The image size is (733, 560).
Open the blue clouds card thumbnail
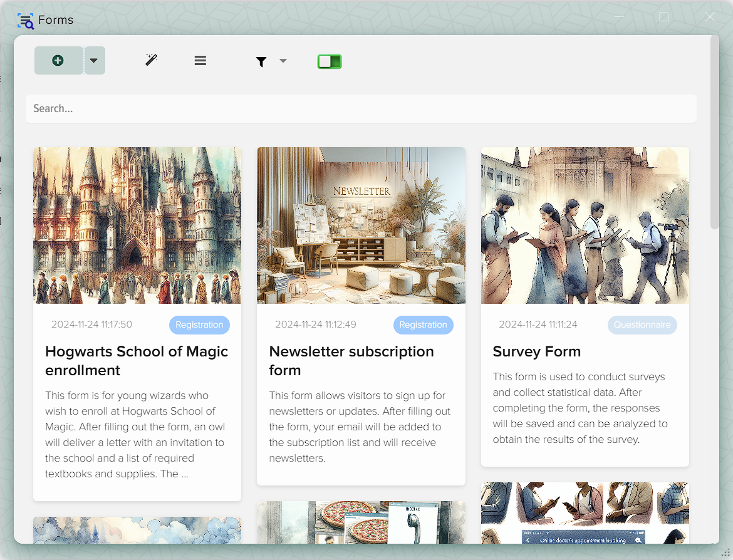(x=137, y=530)
